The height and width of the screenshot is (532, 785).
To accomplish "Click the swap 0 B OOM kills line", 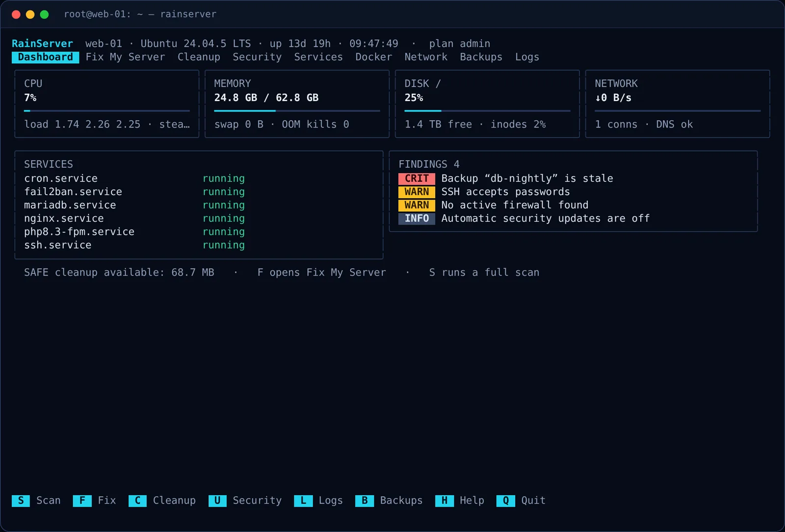I will tap(282, 125).
